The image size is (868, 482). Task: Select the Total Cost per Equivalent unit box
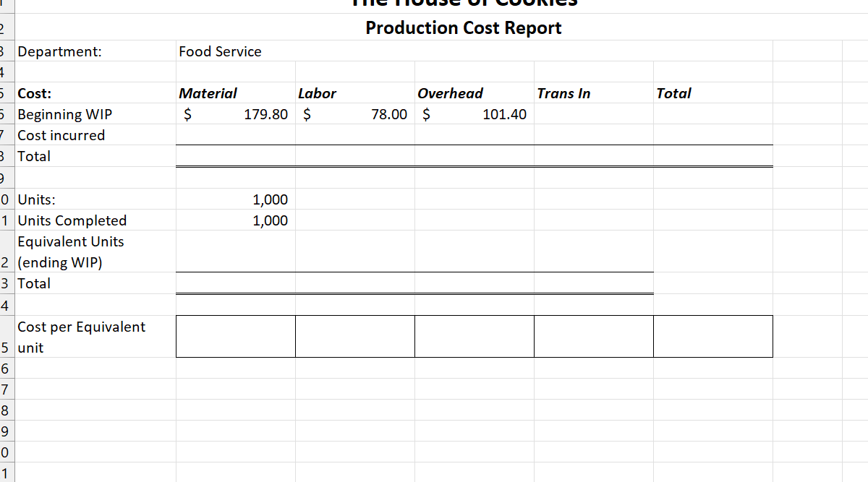(x=713, y=336)
